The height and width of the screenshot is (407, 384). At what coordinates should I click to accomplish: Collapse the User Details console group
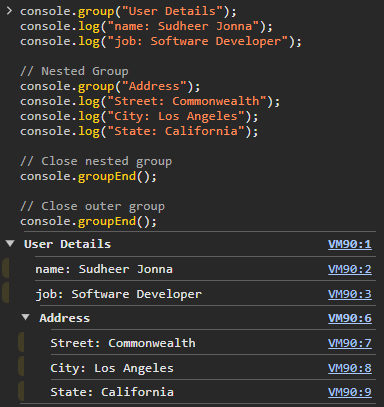[x=10, y=244]
